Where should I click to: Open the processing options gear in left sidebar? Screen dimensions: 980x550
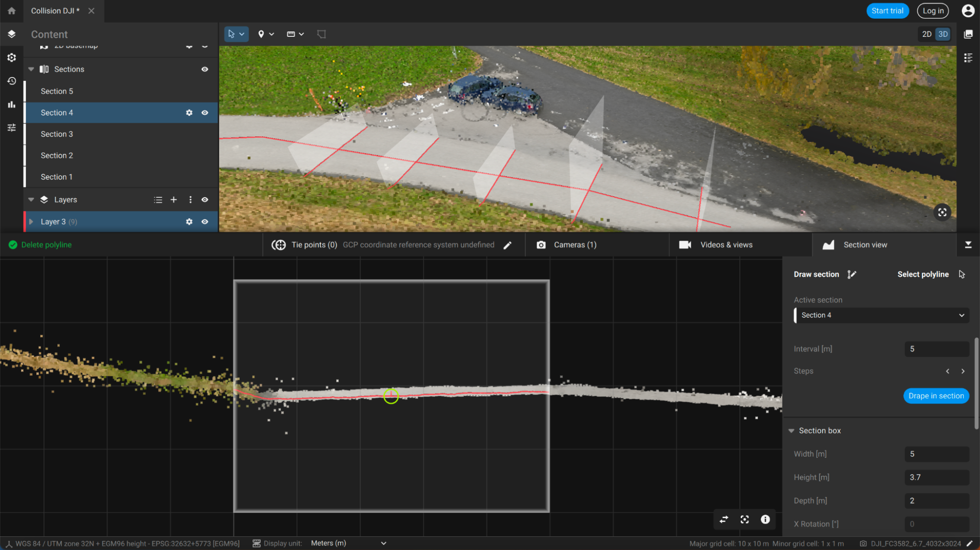12,57
